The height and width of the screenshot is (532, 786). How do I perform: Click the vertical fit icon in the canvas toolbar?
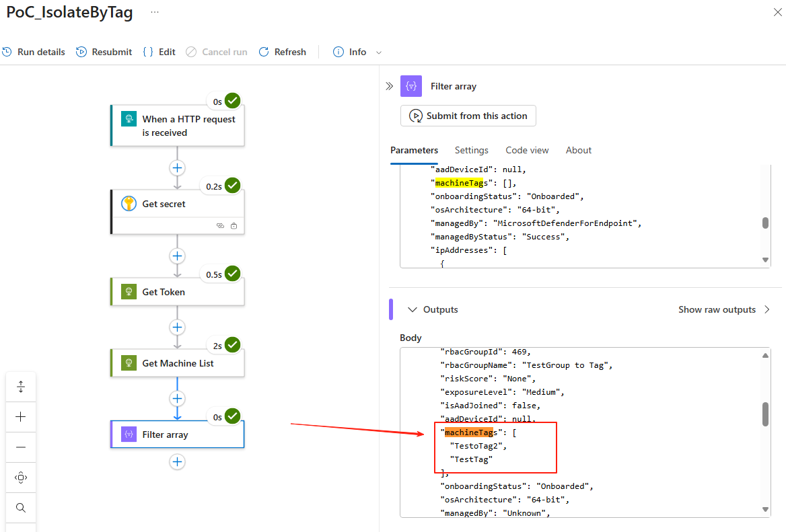(x=21, y=386)
